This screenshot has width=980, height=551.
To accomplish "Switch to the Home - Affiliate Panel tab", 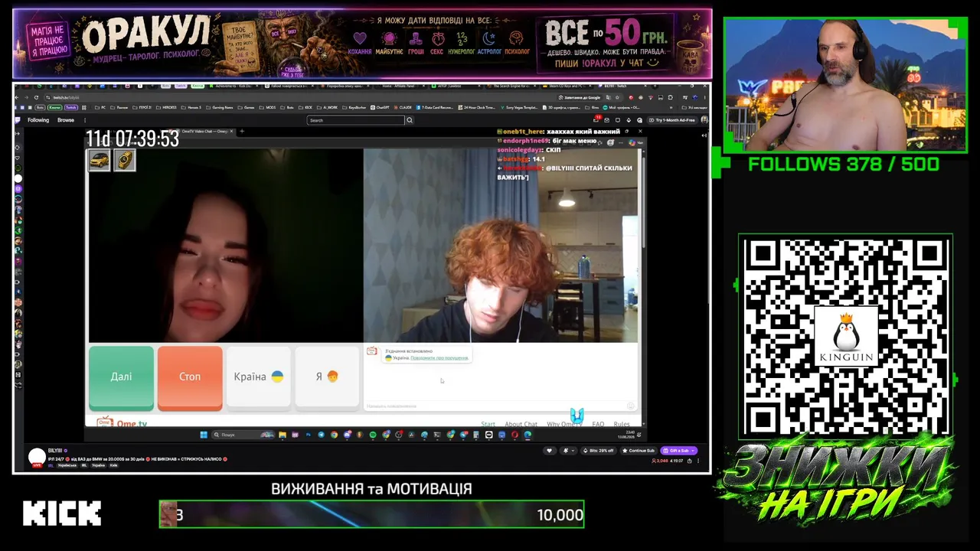I will pyautogui.click(x=403, y=86).
